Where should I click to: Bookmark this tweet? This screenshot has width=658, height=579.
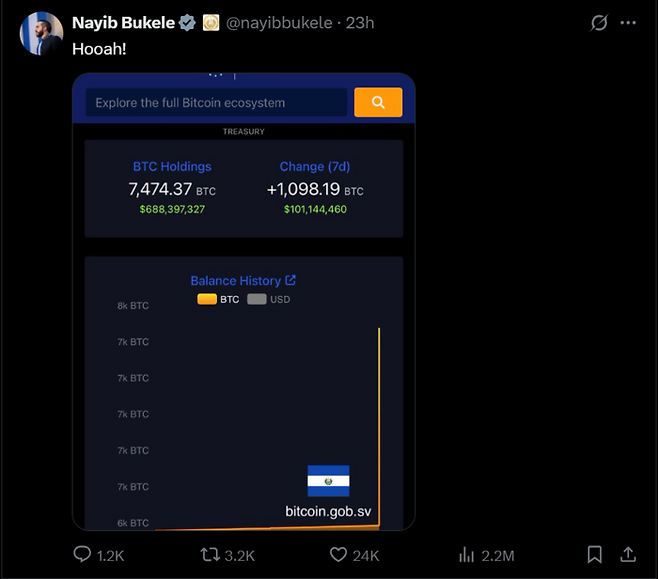[595, 555]
